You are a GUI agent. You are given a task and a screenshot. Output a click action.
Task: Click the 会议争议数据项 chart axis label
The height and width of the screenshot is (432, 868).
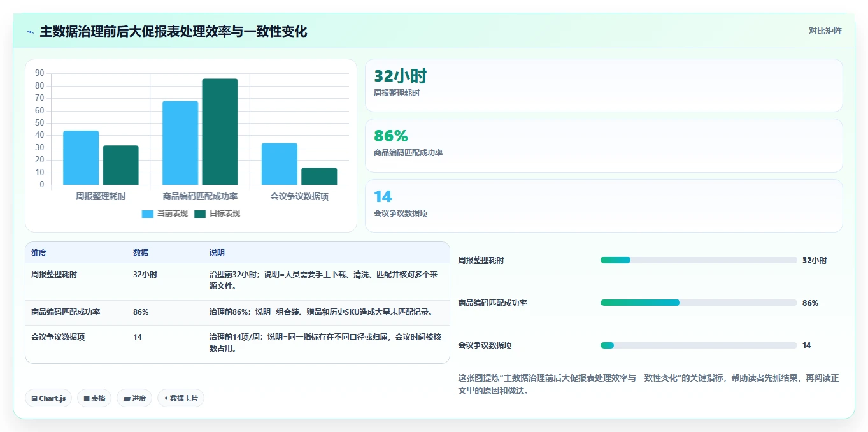click(299, 196)
